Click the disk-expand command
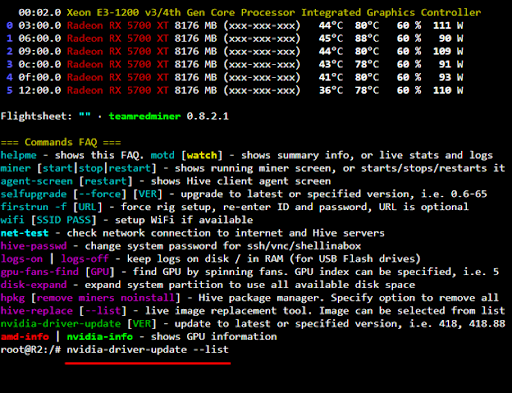The image size is (512, 393). (x=33, y=285)
